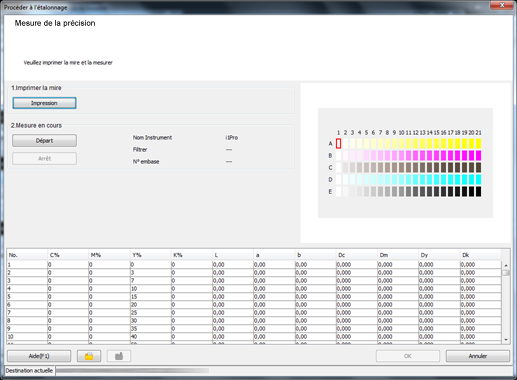Image resolution: width=517 pixels, height=380 pixels.
Task: Open help with the Aide(F1) button
Action: (x=39, y=356)
